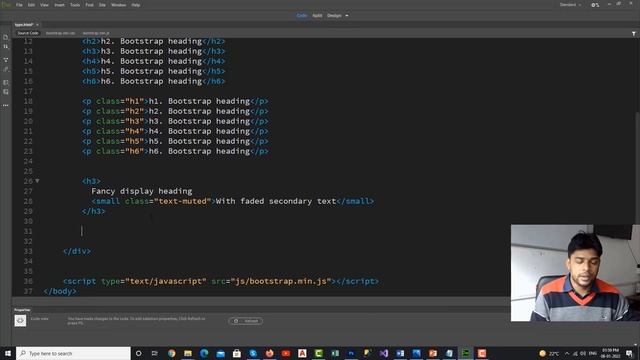Select the Source Code related-file button
640x360 pixels.
(28, 33)
